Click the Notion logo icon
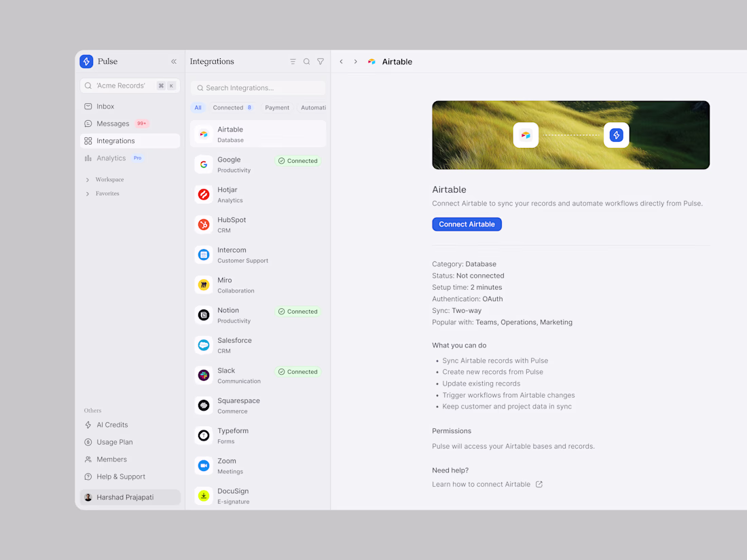 [x=204, y=315]
